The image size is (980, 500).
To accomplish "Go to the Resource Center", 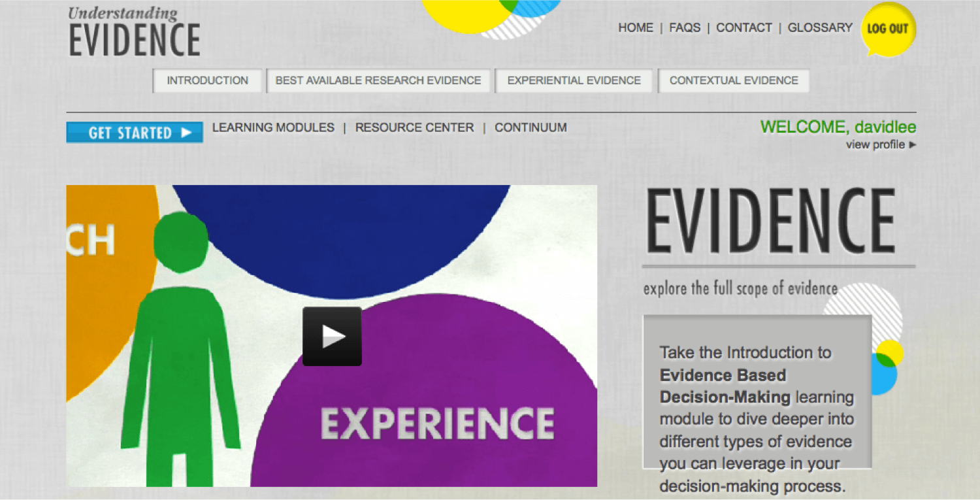I will [x=414, y=127].
